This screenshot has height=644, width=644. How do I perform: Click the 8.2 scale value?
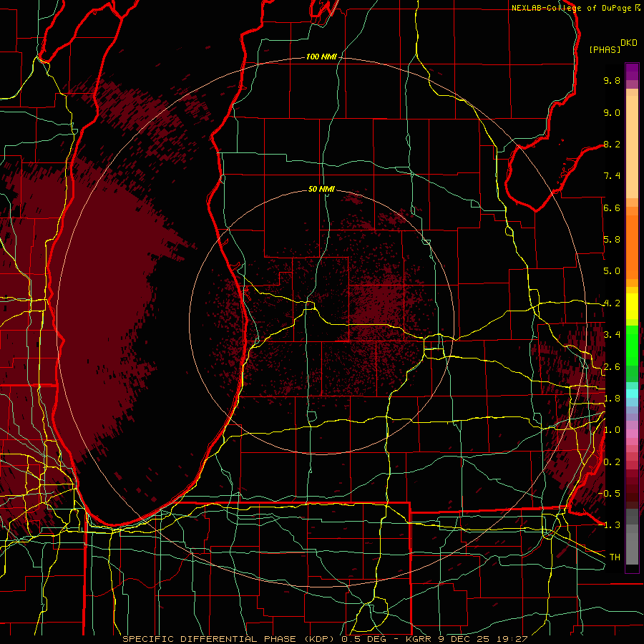tap(612, 144)
